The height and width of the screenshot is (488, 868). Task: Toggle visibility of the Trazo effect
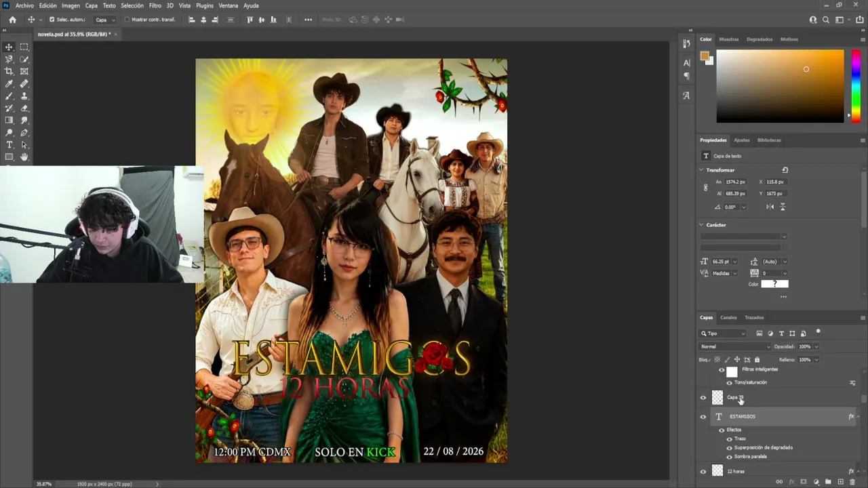click(x=730, y=439)
